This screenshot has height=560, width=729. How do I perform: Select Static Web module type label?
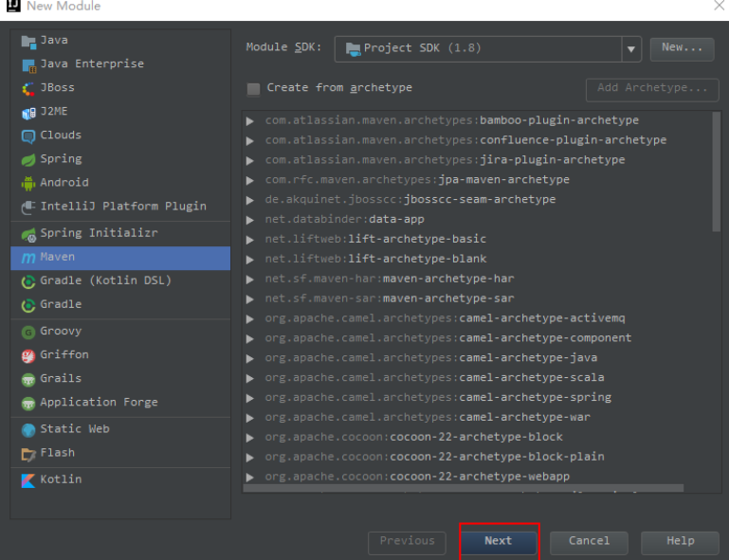tap(75, 428)
